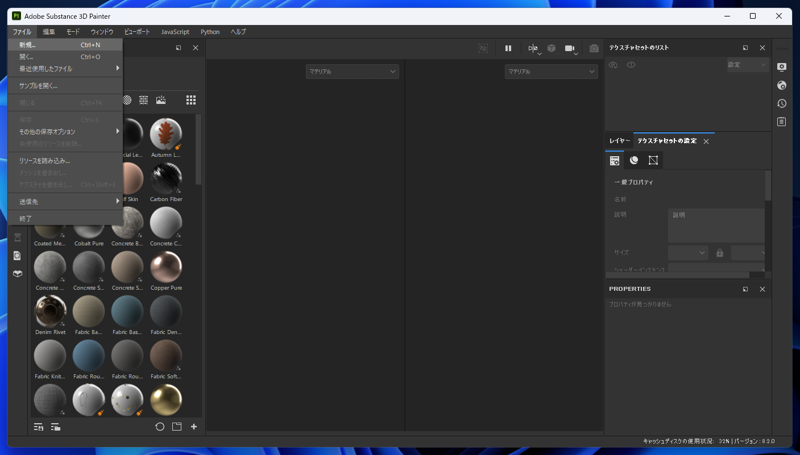Pause the viewport rendering
This screenshot has height=455, width=800.
tap(508, 48)
